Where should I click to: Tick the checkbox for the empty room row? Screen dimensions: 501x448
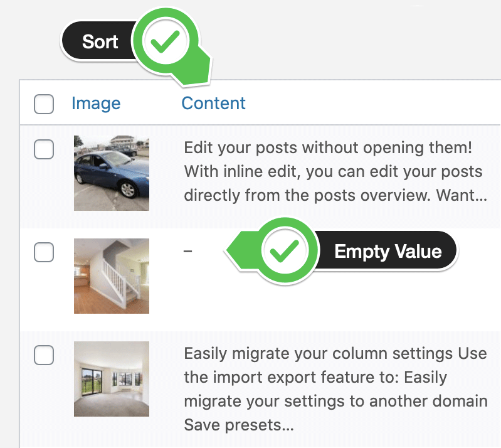click(44, 355)
